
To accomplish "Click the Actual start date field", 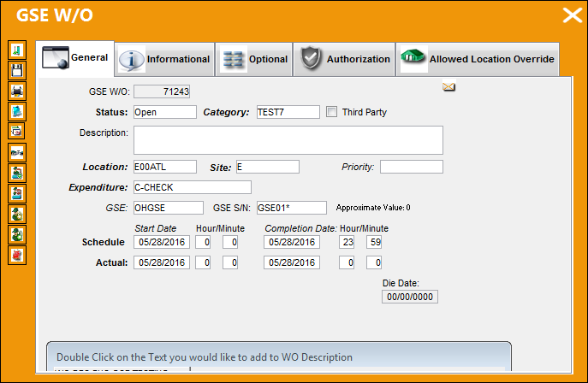I will (162, 262).
